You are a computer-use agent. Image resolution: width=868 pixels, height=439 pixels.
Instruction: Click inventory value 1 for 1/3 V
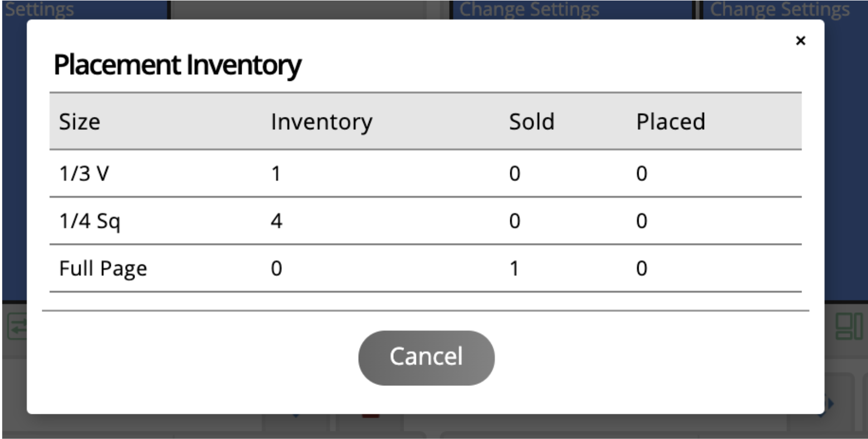276,174
